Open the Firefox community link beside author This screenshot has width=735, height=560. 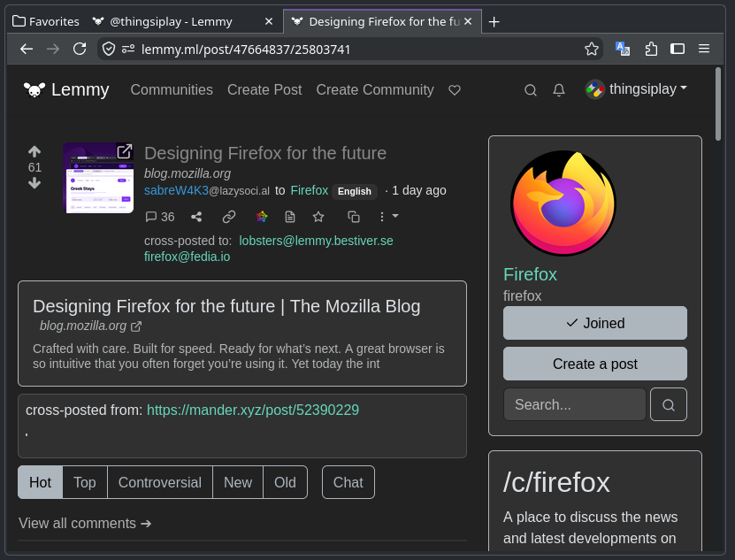(x=309, y=190)
